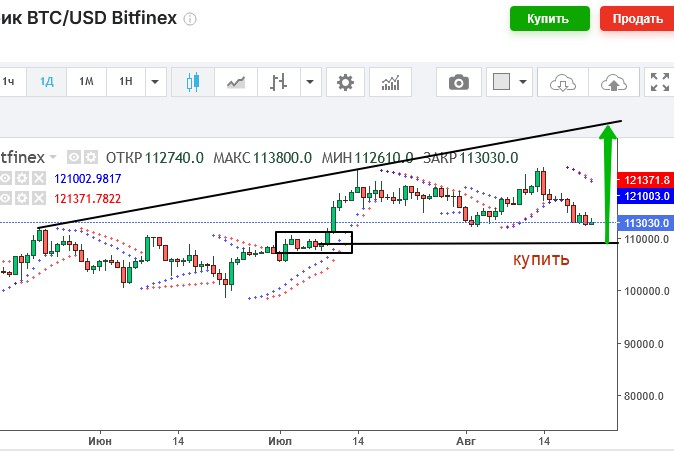Select the 1Н weekly timeframe

pos(126,82)
